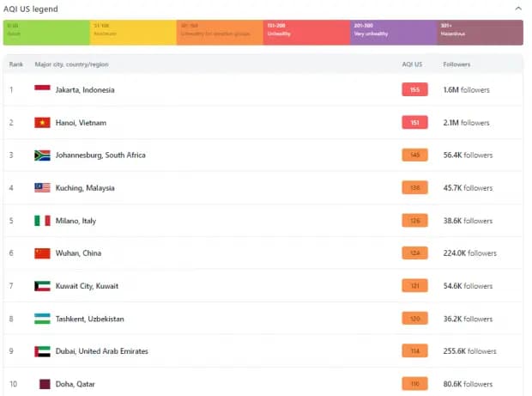Click the Uzbekistan flag icon
This screenshot has height=396, width=532.
click(42, 319)
